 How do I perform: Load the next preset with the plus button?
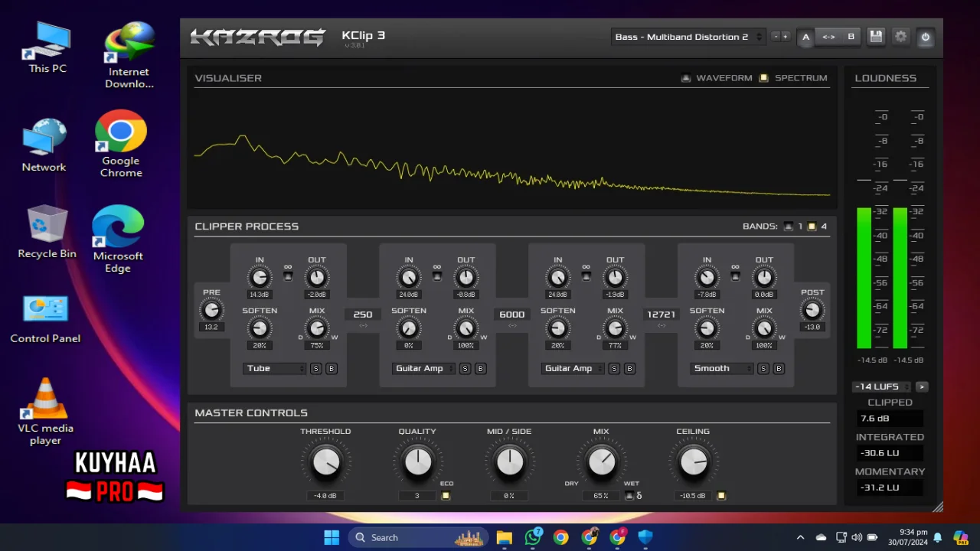pos(786,37)
